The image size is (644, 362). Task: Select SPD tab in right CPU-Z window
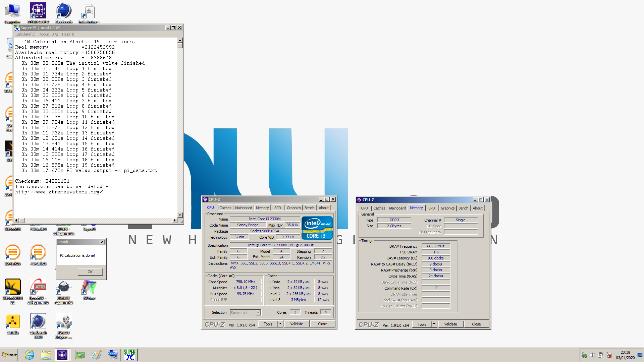coord(432,208)
